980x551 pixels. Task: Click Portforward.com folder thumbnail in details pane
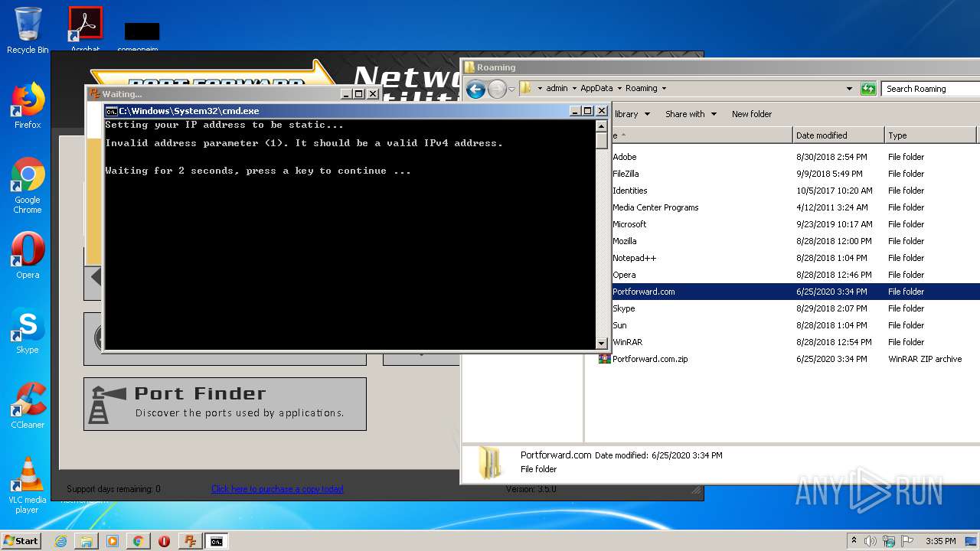click(489, 462)
